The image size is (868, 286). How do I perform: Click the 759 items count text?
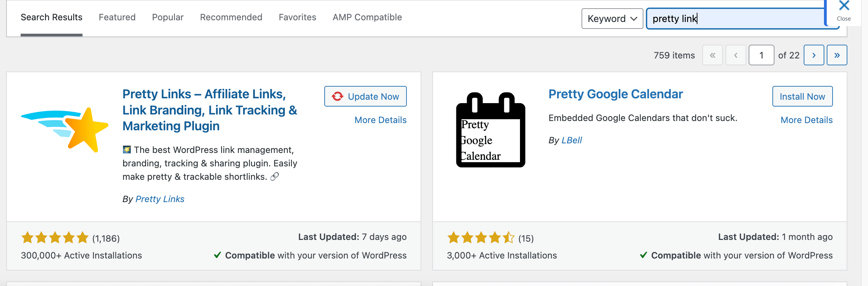[674, 55]
